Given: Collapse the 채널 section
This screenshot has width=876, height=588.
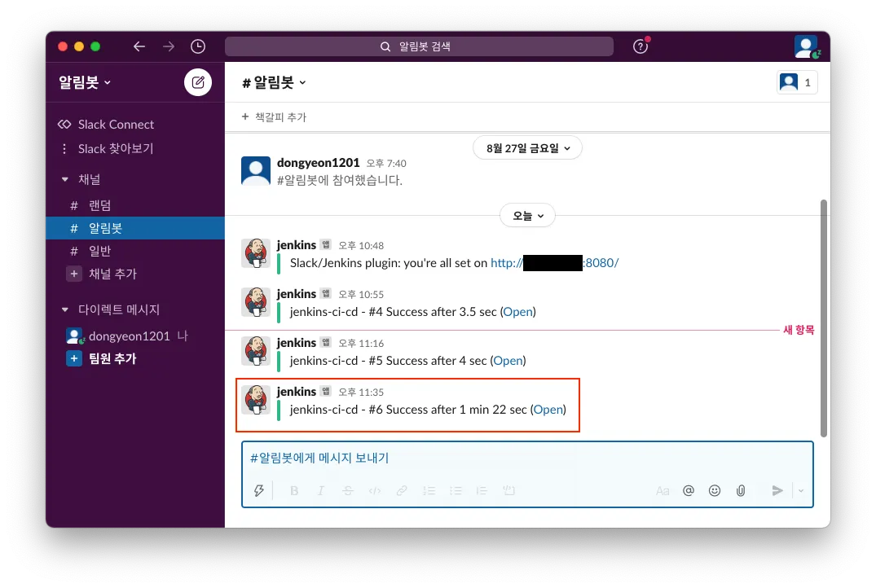Looking at the screenshot, I should coord(65,179).
